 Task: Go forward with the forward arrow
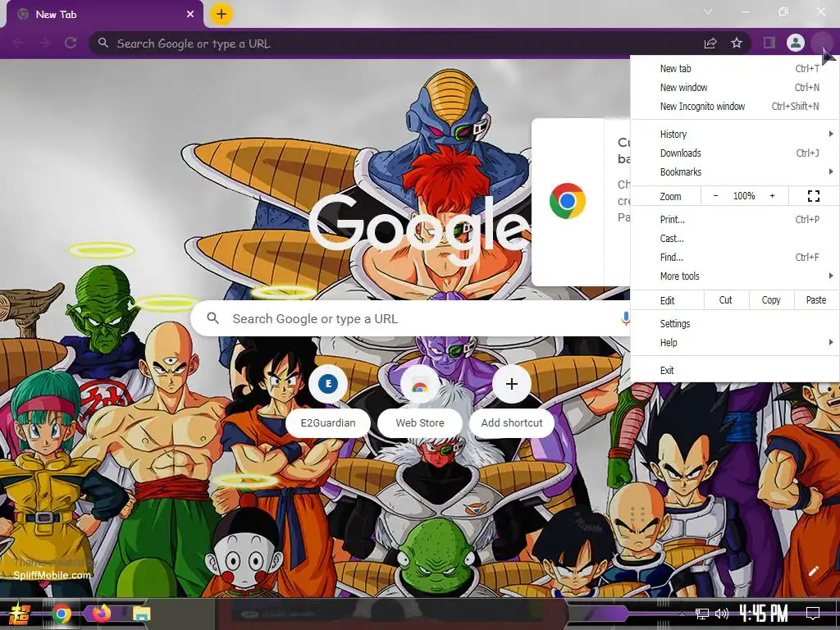[x=44, y=43]
